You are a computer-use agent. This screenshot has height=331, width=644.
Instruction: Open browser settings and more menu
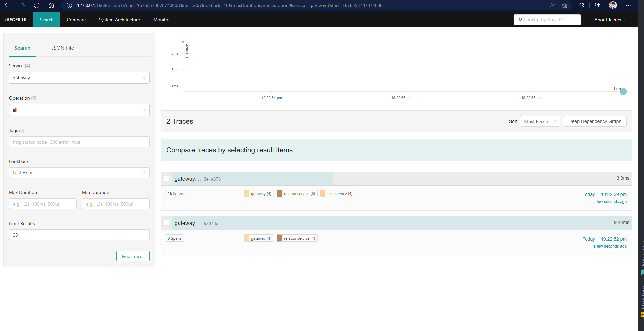pyautogui.click(x=628, y=5)
